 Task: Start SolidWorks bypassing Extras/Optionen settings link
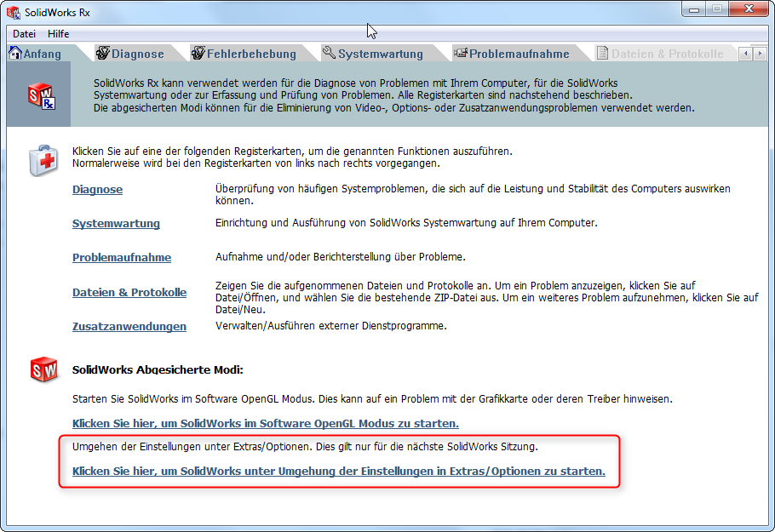339,472
